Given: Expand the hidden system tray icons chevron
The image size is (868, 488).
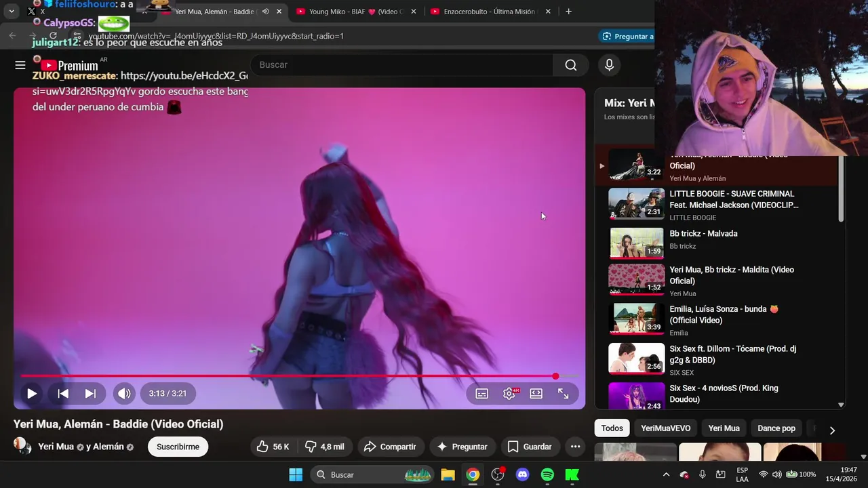Looking at the screenshot, I should tap(666, 474).
